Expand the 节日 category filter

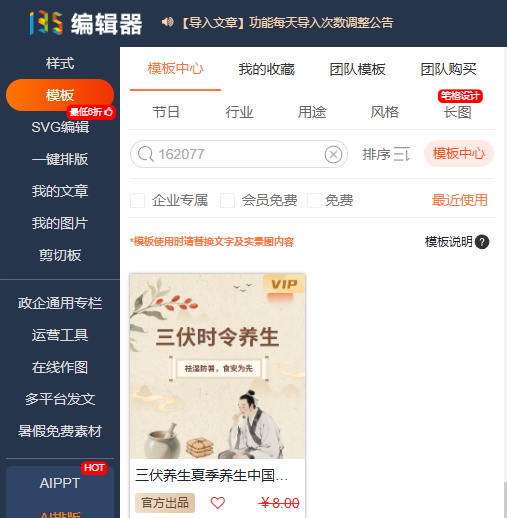pos(166,112)
